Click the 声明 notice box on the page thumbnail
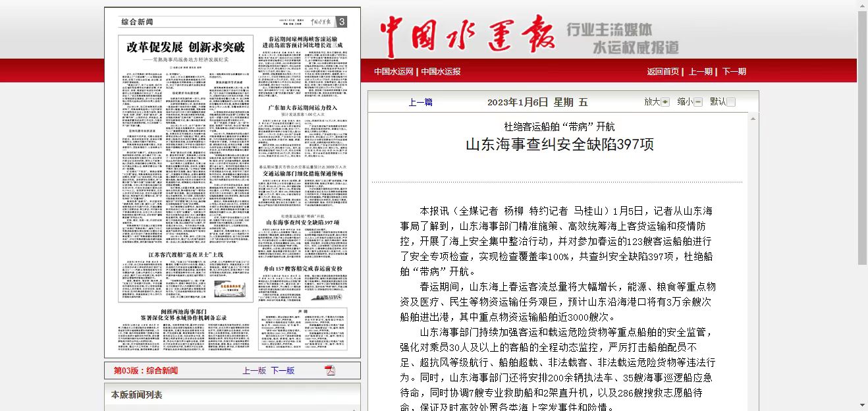Screen dimensions: 868x411 303,329
